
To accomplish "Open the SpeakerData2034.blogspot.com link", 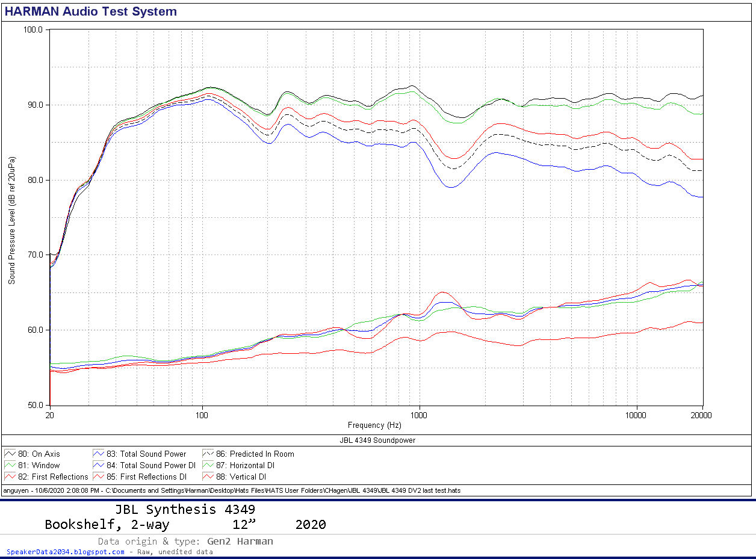I will [66, 552].
